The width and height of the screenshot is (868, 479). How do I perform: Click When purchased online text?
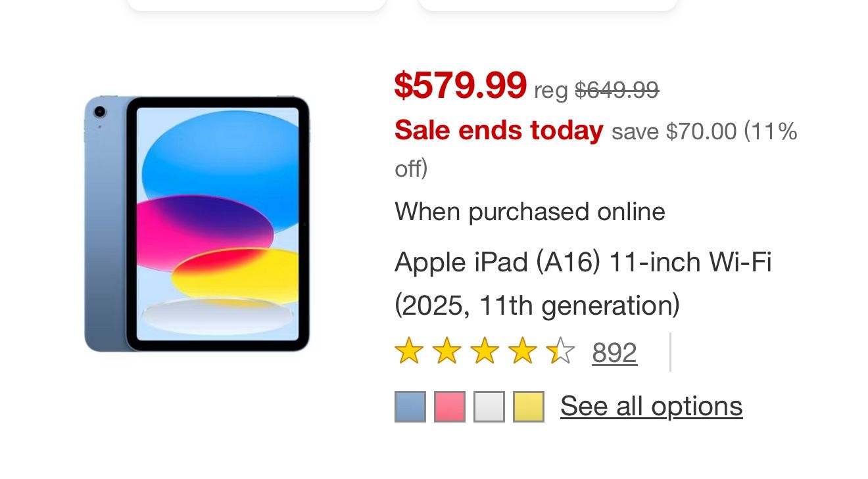point(529,212)
